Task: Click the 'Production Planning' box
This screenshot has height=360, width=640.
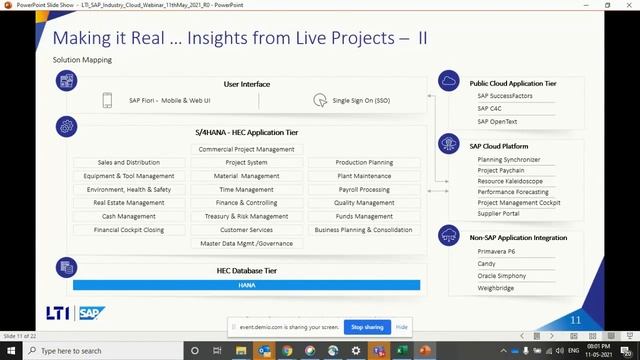Action: click(x=364, y=162)
